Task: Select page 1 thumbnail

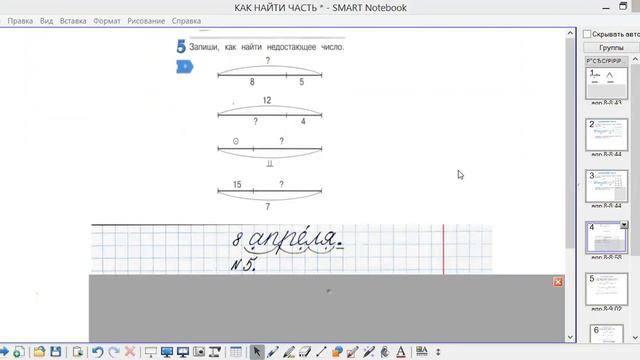Action: 607,83
